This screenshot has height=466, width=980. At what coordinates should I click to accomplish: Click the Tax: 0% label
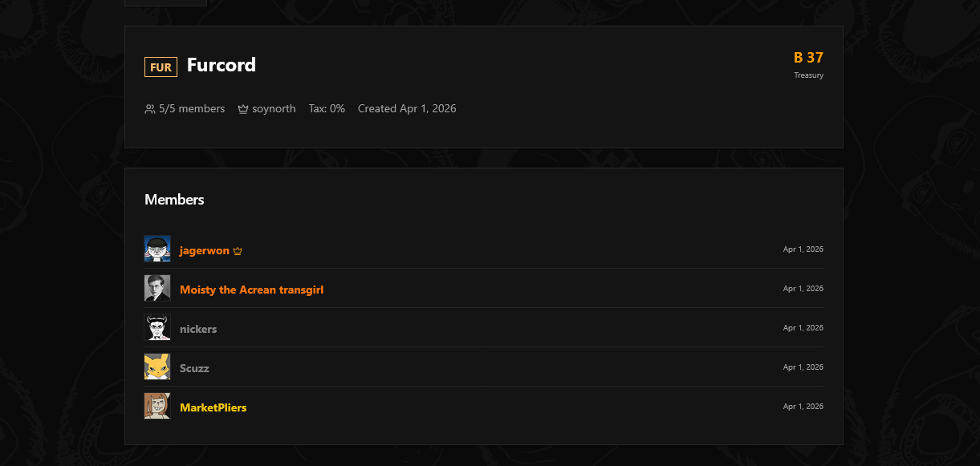327,109
